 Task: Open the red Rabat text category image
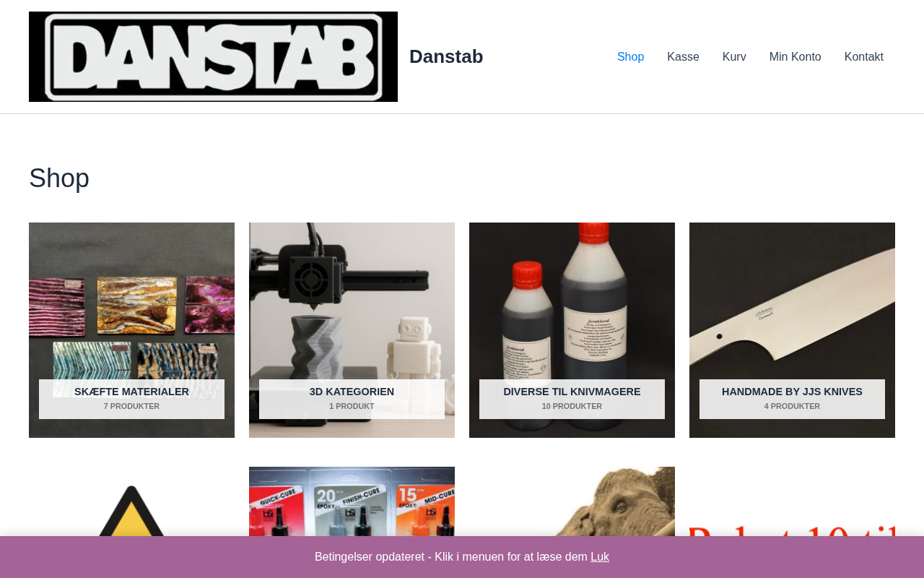(792, 501)
